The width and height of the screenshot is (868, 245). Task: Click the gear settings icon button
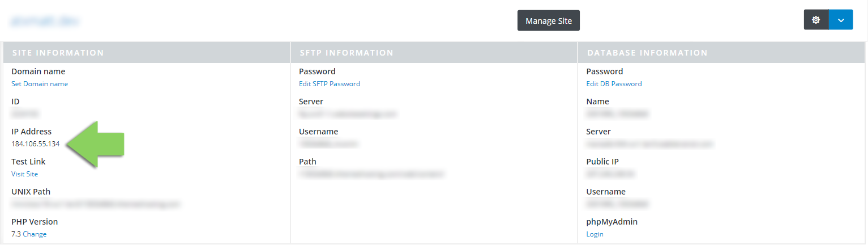click(816, 20)
